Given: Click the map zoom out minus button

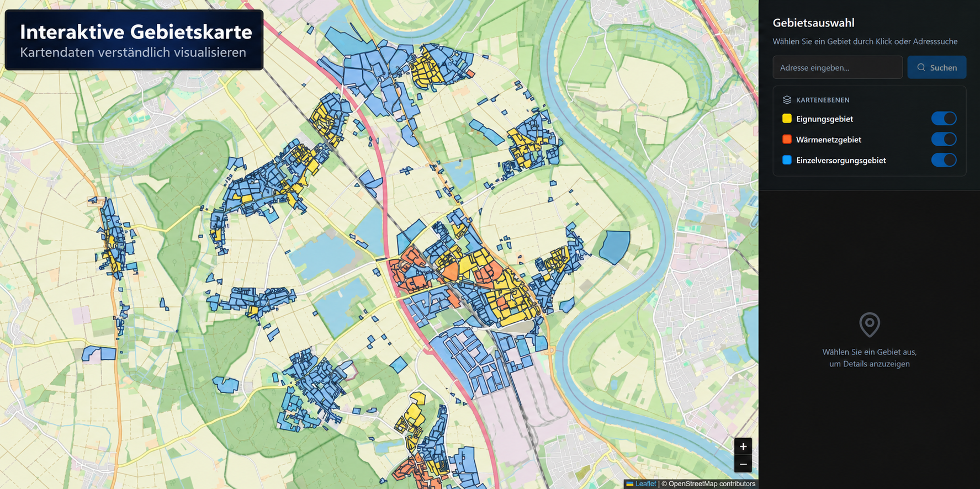Looking at the screenshot, I should 743,464.
